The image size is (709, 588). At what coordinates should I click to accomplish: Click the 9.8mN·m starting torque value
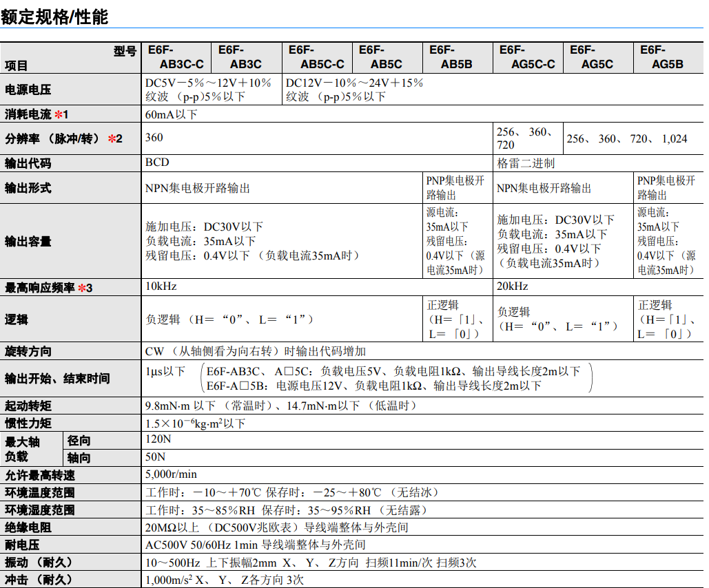tap(280, 406)
